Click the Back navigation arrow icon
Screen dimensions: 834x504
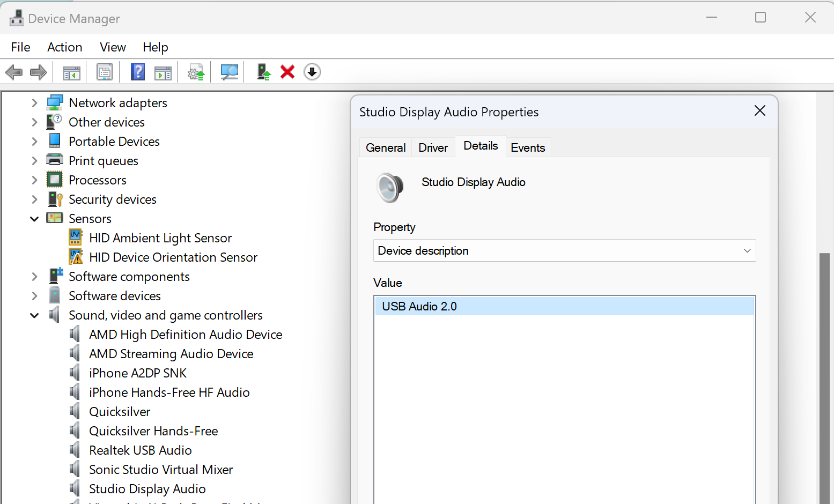click(x=14, y=72)
